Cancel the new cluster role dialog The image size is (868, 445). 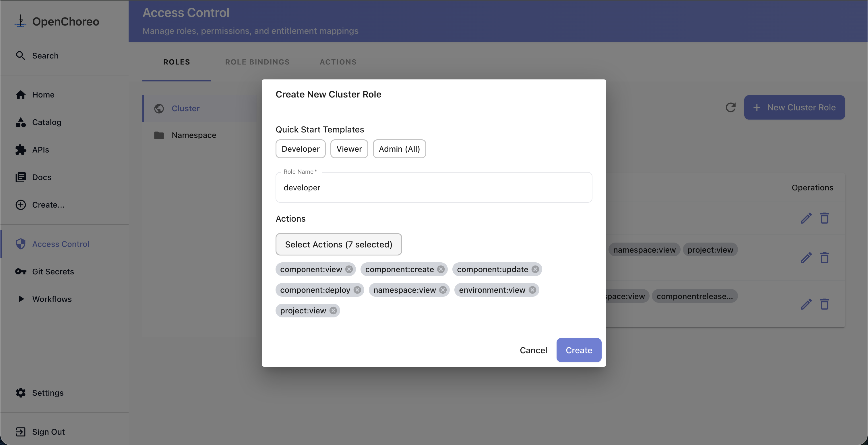(533, 350)
